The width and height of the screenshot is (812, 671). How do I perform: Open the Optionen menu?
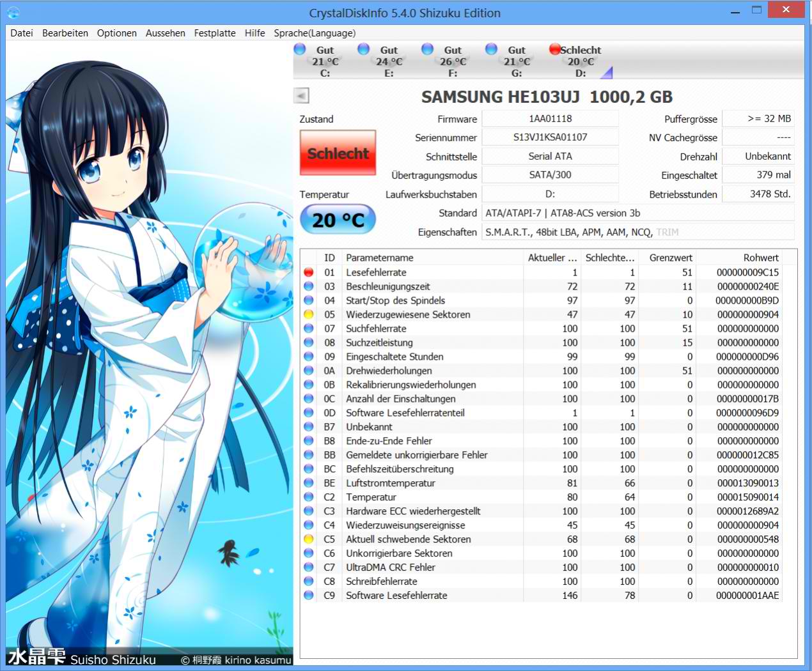point(117,33)
